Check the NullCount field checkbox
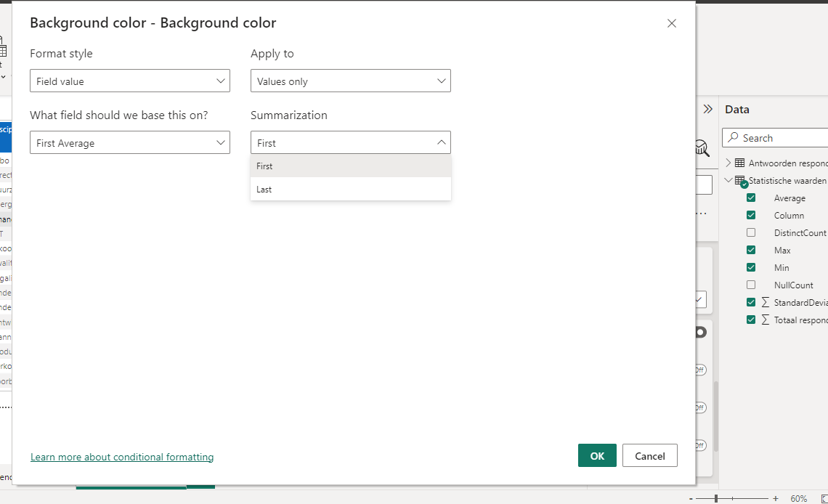The height and width of the screenshot is (504, 828). (751, 285)
